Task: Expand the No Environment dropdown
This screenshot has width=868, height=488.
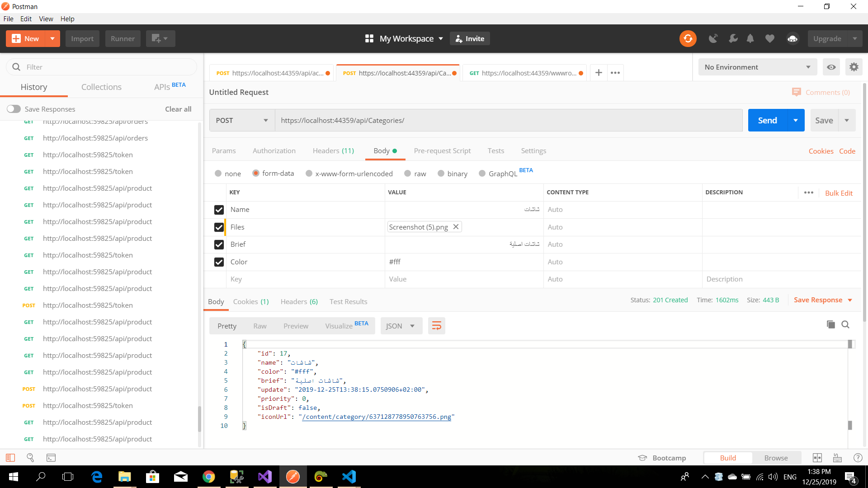Action: 757,67
